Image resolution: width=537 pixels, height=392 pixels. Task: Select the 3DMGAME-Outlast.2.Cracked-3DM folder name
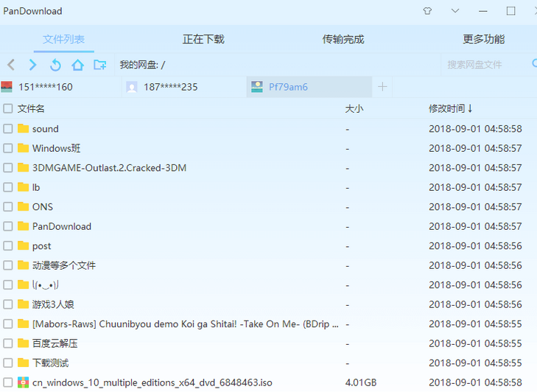click(109, 167)
